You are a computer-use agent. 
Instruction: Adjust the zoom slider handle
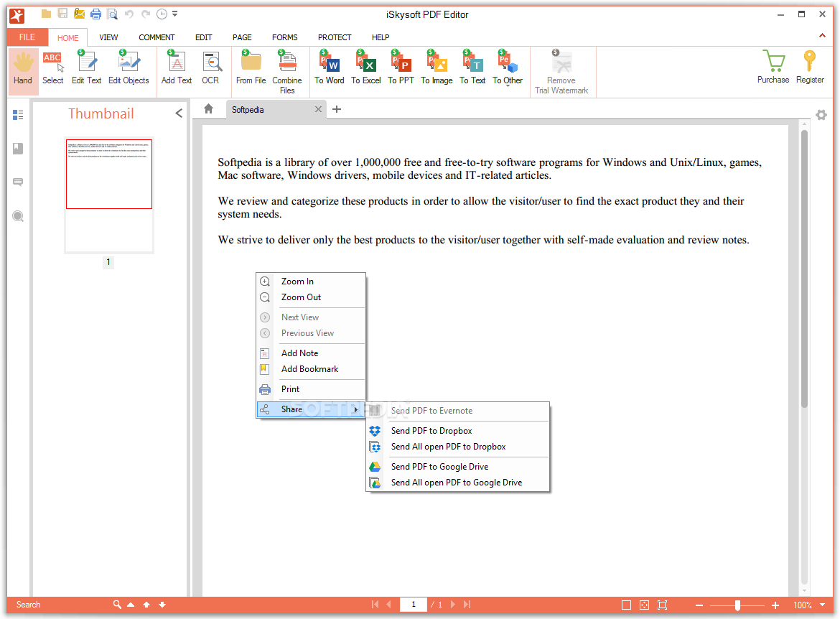[737, 605]
